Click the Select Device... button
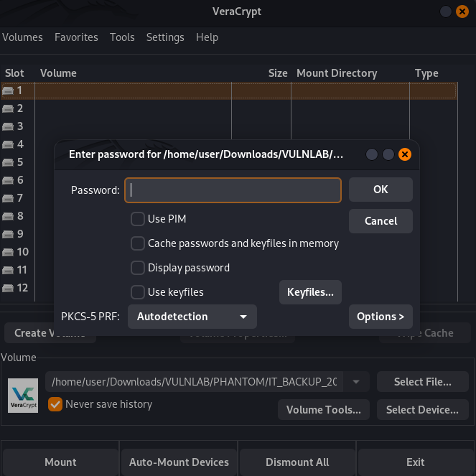Image resolution: width=476 pixels, height=476 pixels. (423, 410)
